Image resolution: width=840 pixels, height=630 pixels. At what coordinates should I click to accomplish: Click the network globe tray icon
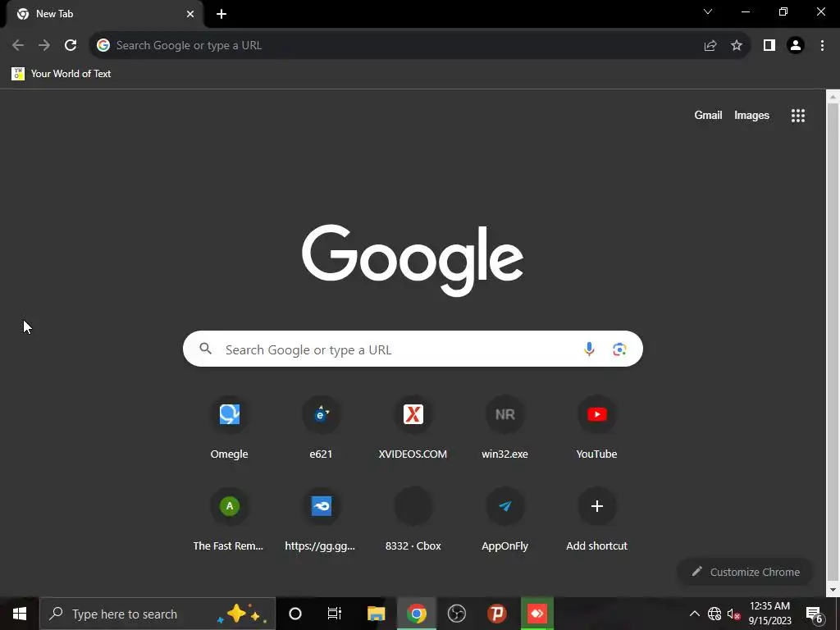[x=714, y=614]
